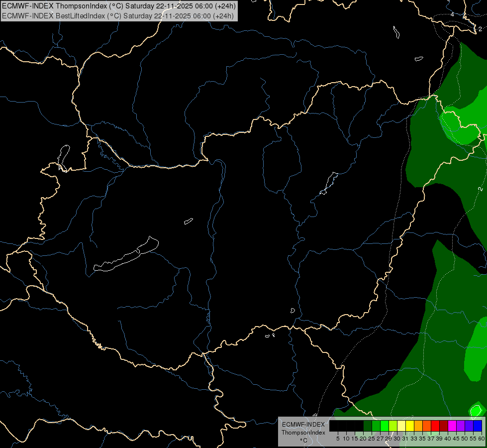This screenshot has height=448, width=487.
Task: Click the contour label '4' in upper right
Action: (x=452, y=14)
